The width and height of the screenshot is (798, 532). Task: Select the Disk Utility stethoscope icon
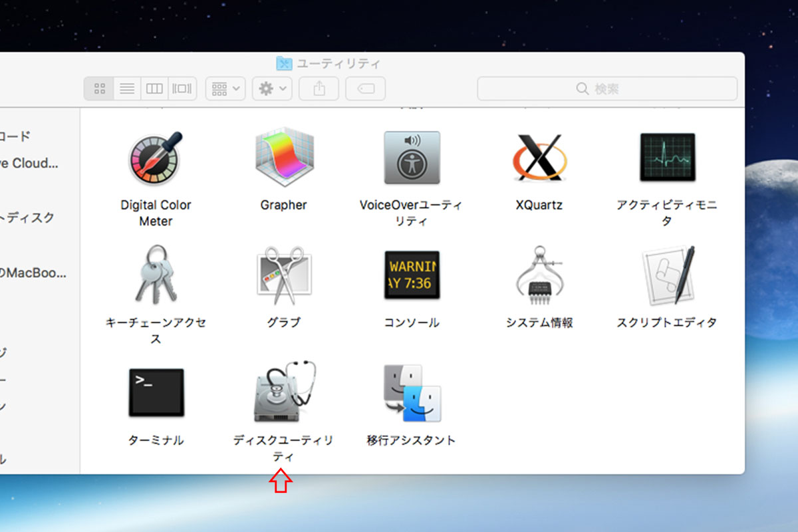pyautogui.click(x=284, y=392)
